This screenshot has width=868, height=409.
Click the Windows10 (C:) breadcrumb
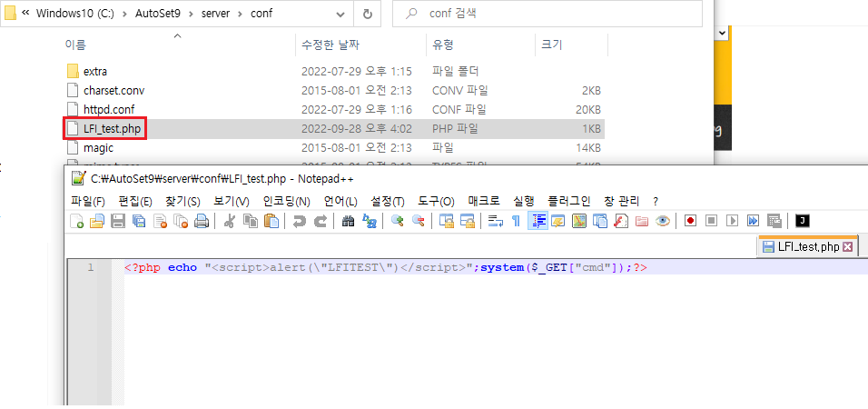(x=75, y=14)
